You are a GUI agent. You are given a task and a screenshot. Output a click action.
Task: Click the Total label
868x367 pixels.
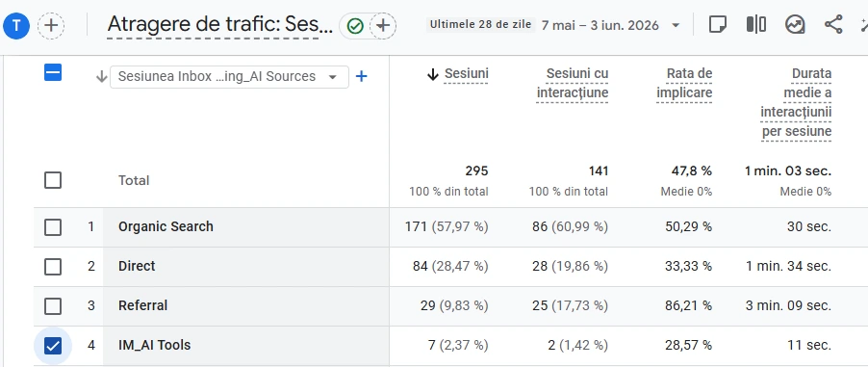pyautogui.click(x=134, y=180)
